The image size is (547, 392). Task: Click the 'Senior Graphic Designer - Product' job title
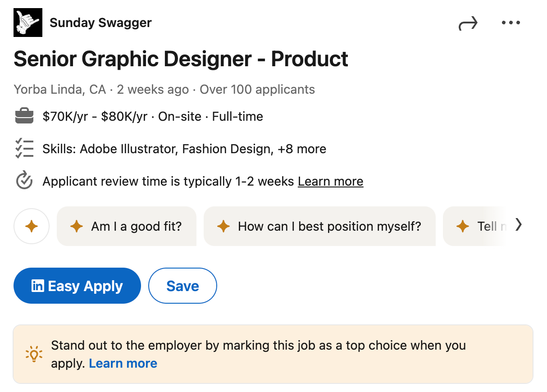[180, 59]
